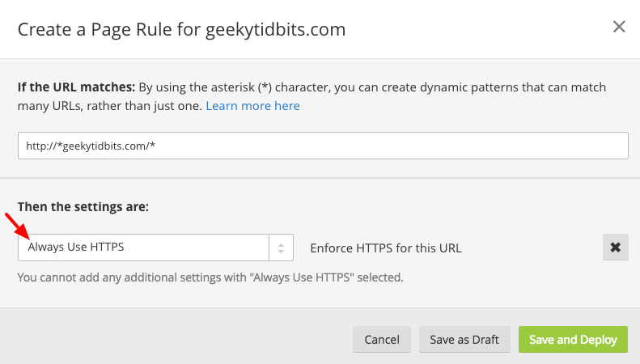640x364 pixels.
Task: Open the Always Use HTTPS settings dropdown
Action: pyautogui.click(x=155, y=248)
